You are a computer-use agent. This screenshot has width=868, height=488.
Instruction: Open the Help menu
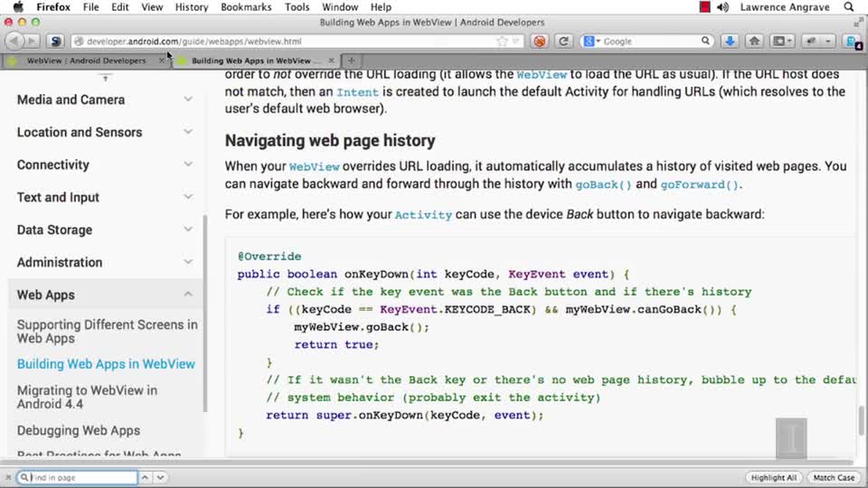(381, 7)
